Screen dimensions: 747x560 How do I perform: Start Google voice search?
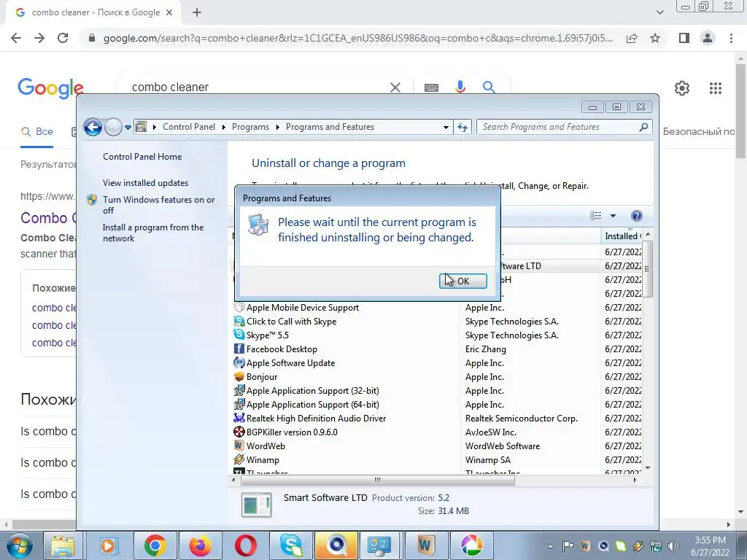pyautogui.click(x=460, y=87)
